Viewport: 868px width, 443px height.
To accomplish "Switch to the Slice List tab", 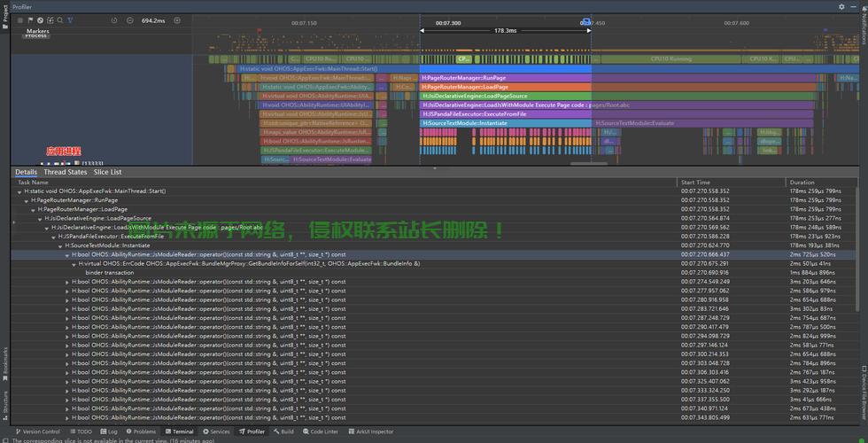I will pos(107,172).
